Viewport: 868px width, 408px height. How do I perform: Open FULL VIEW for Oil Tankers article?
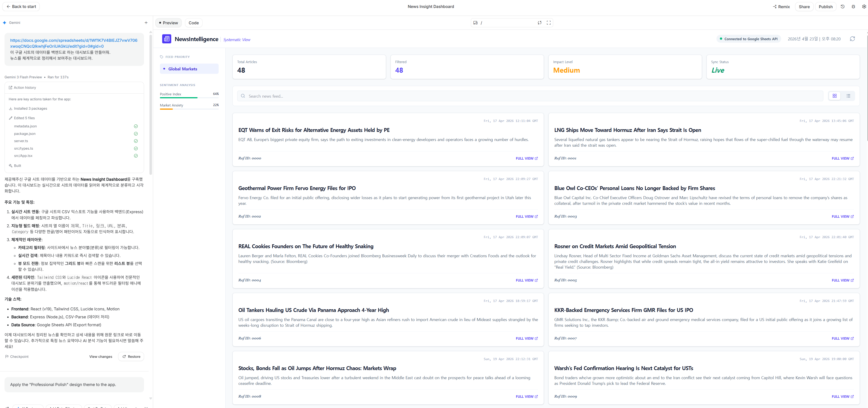[x=527, y=339]
